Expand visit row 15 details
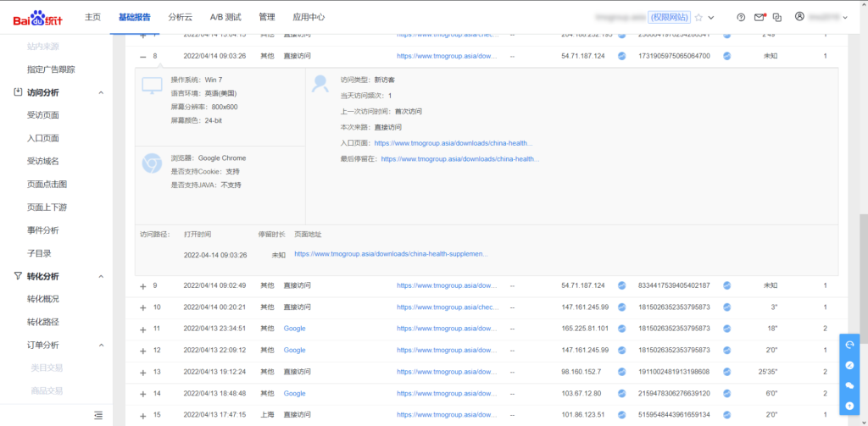Image resolution: width=868 pixels, height=426 pixels. click(142, 416)
